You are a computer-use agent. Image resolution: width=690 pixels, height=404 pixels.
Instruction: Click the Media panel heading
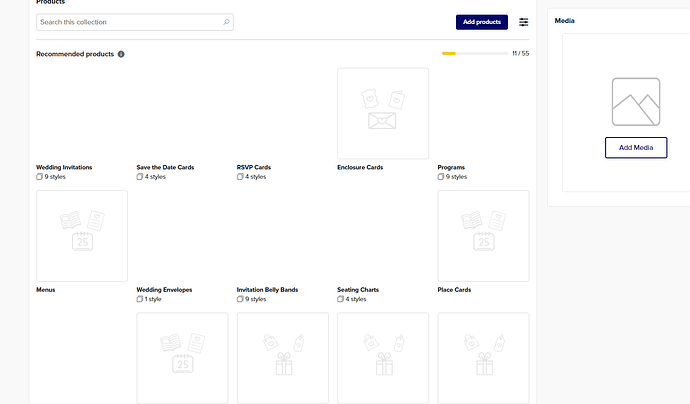(564, 21)
